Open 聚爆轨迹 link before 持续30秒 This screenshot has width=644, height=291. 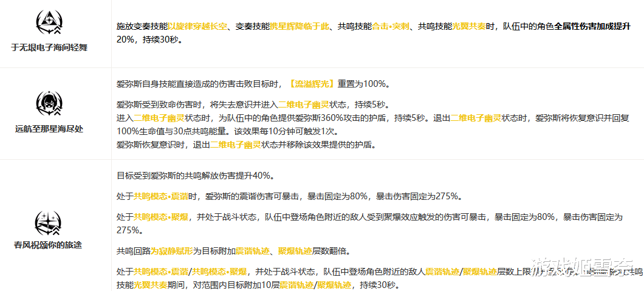pyautogui.click(x=335, y=284)
